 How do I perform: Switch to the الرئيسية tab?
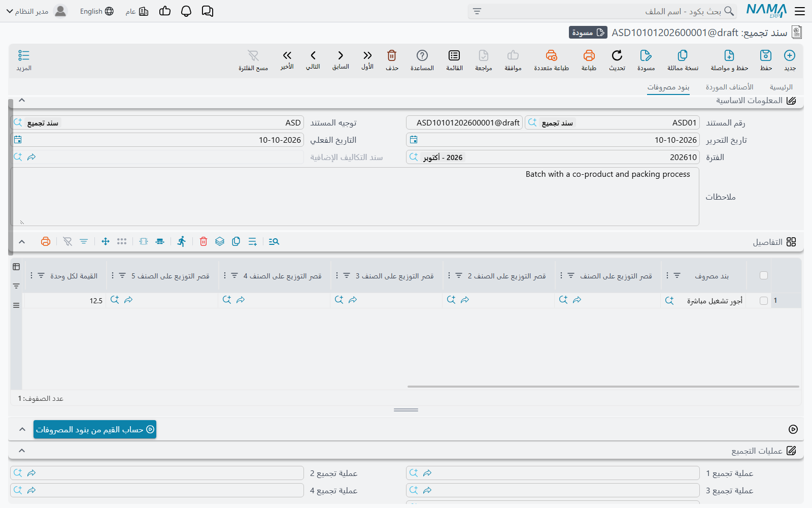pyautogui.click(x=781, y=87)
